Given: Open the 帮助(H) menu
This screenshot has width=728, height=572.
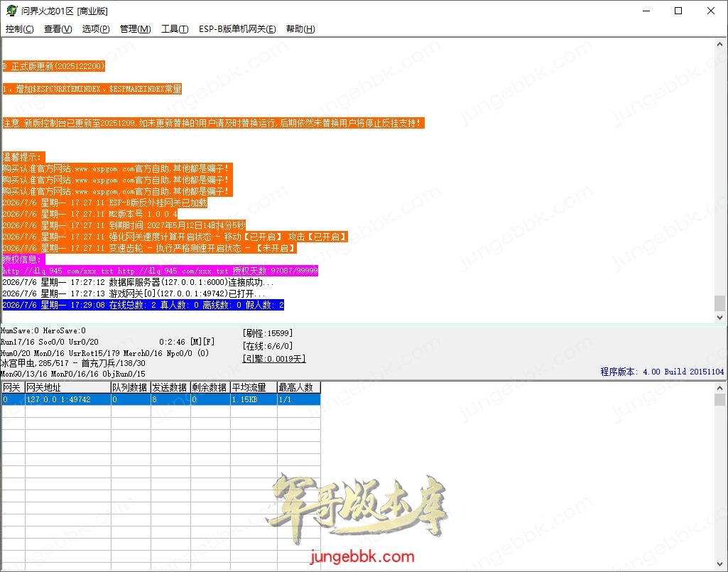Looking at the screenshot, I should pyautogui.click(x=300, y=29).
